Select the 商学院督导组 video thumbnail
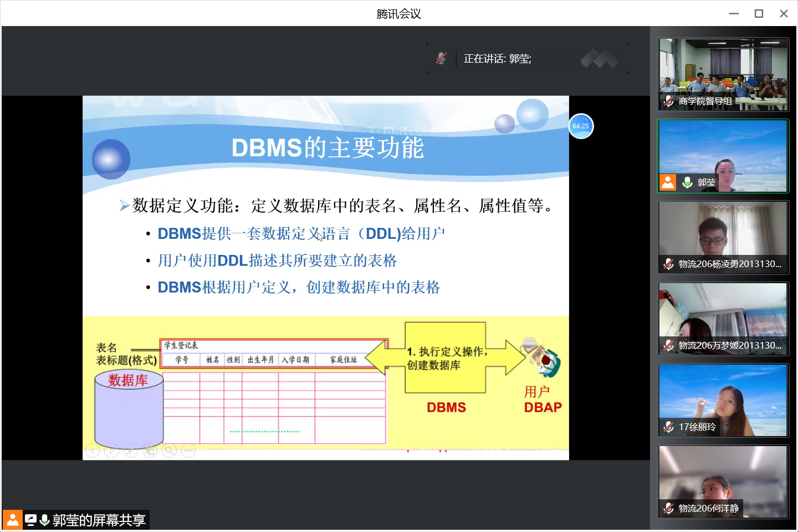 click(723, 74)
